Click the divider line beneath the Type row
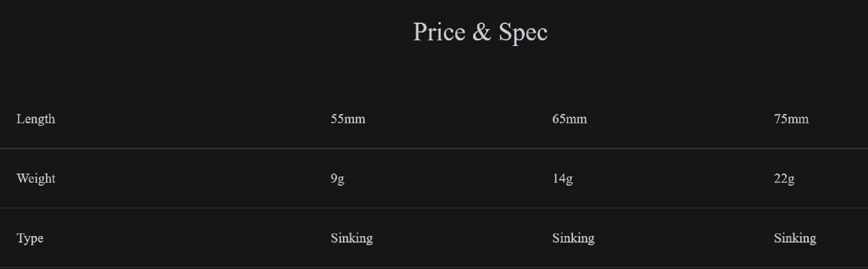The height and width of the screenshot is (269, 868). tap(434, 267)
